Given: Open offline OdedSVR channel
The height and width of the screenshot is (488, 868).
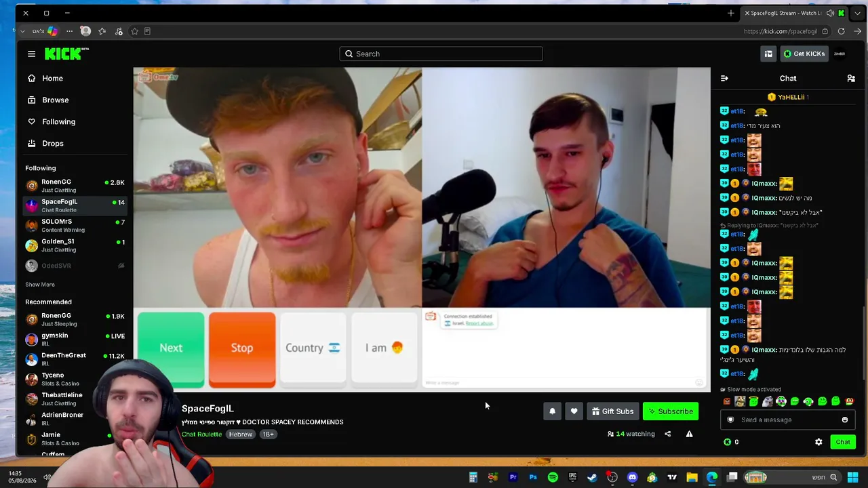Looking at the screenshot, I should tap(75, 266).
